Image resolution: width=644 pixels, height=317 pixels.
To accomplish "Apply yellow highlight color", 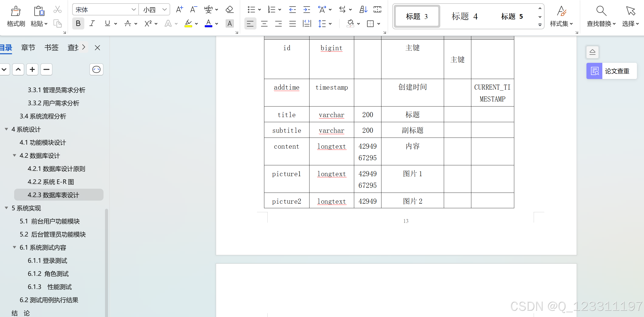I will tap(188, 23).
